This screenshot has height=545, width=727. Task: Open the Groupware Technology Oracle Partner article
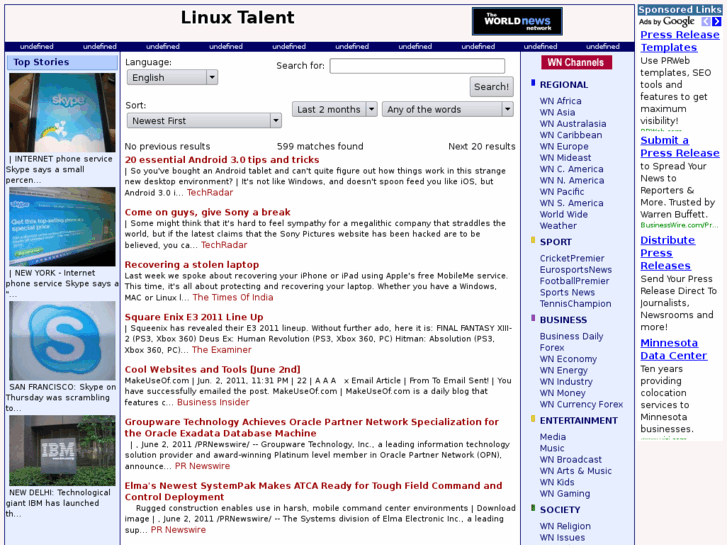click(x=312, y=427)
